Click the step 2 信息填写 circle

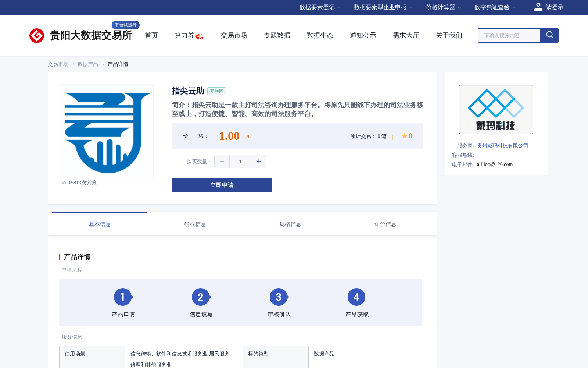pos(201,297)
